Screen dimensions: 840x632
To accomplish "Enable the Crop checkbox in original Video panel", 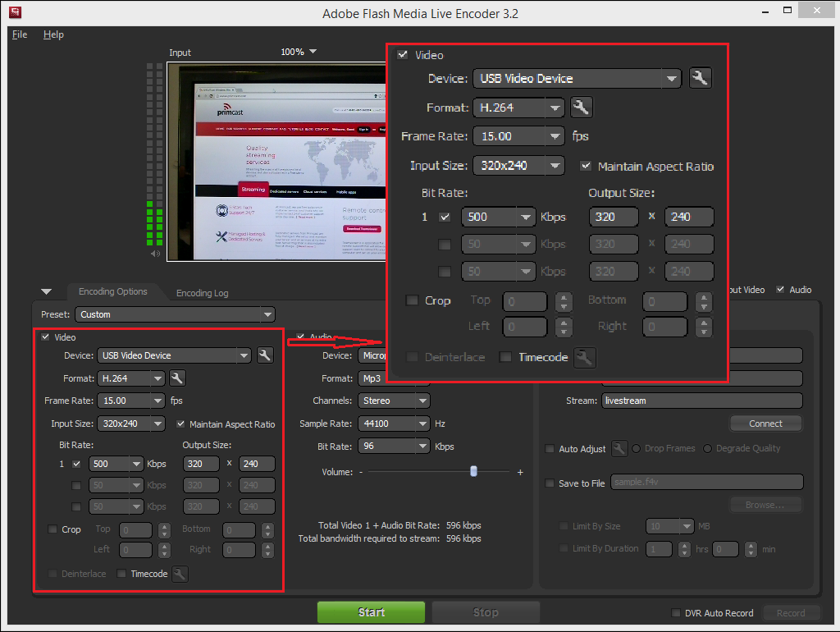I will pyautogui.click(x=52, y=529).
